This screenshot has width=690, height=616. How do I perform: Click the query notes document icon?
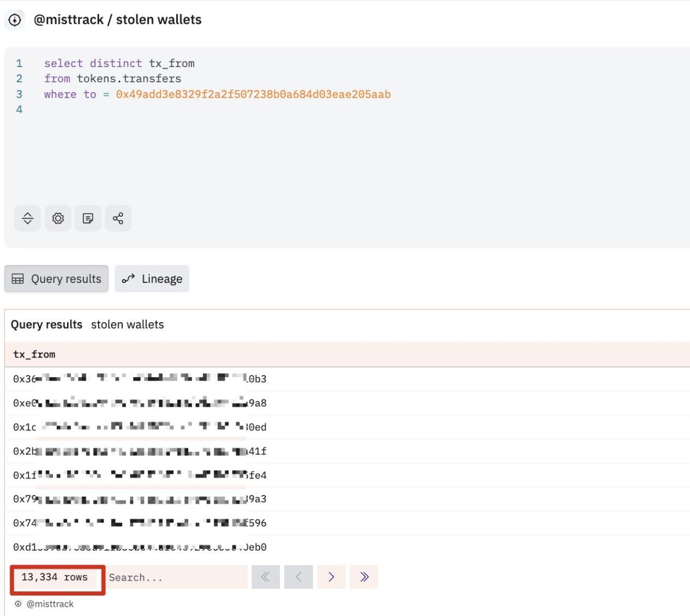88,219
